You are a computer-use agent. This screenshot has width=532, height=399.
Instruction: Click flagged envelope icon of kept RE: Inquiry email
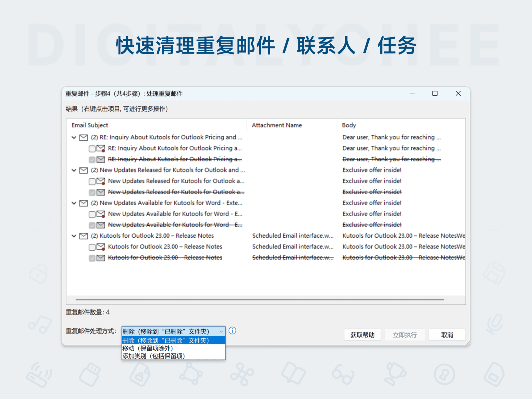101,148
